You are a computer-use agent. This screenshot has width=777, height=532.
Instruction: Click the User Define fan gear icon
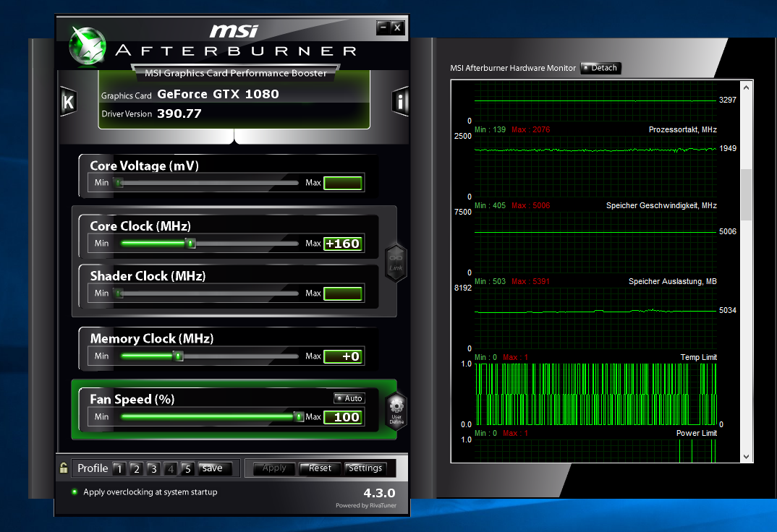396,411
